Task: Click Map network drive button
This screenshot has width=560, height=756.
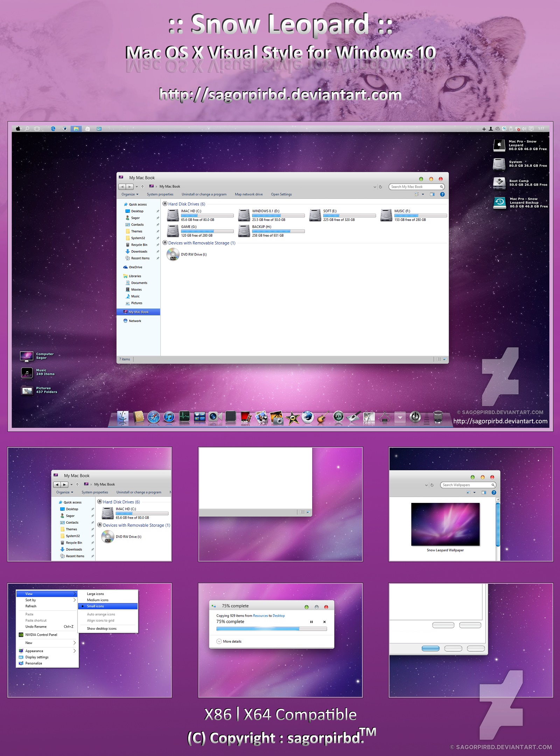Action: tap(249, 194)
